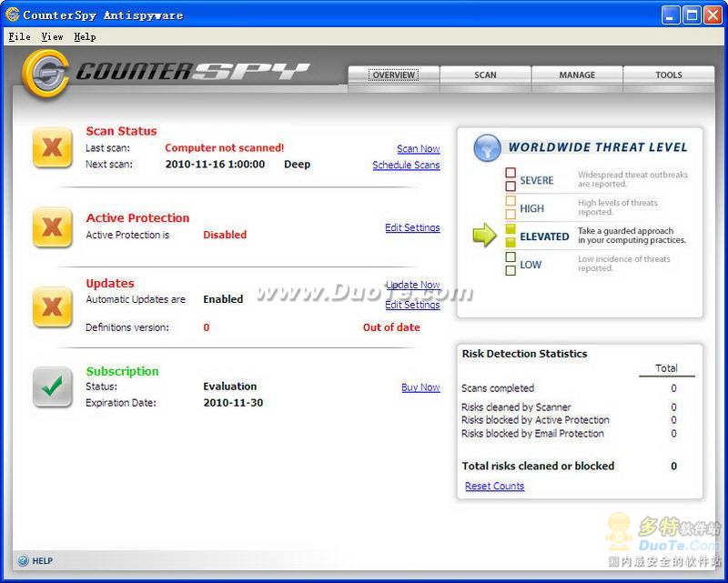Viewport: 728px width, 583px height.
Task: Click the Updates warning X icon
Action: (x=53, y=307)
